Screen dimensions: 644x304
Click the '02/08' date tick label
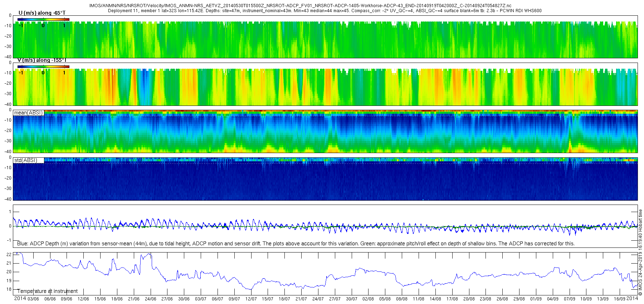368,299
